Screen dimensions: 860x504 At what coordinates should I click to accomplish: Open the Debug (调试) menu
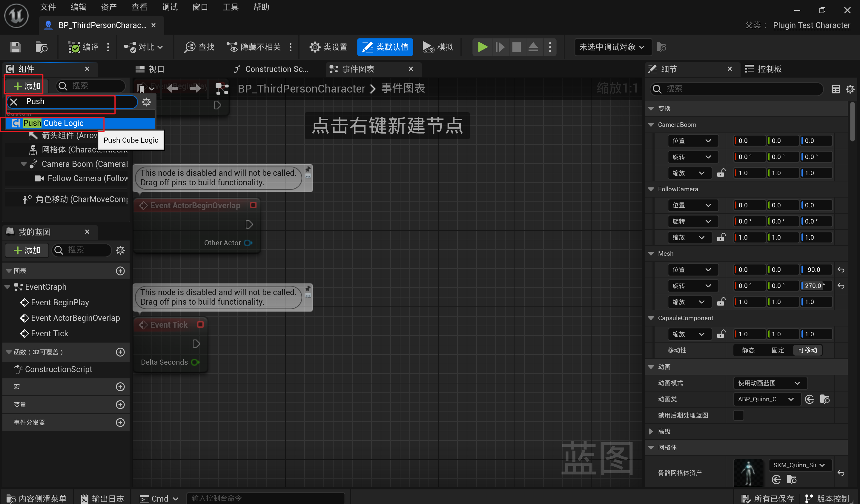coord(170,7)
